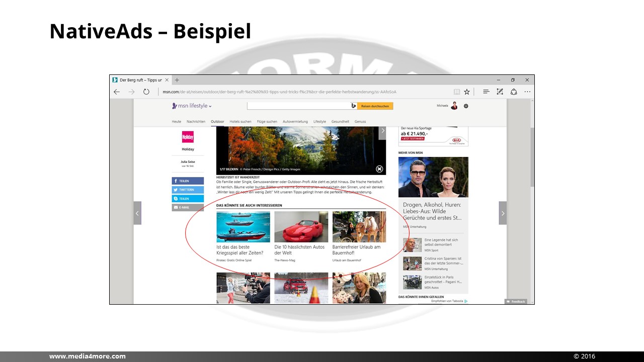Open the Edge Hub icon
The height and width of the screenshot is (362, 644).
coord(486,92)
